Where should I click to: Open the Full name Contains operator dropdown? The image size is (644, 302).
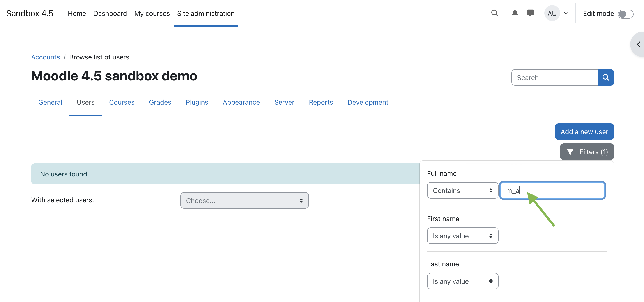click(x=462, y=190)
